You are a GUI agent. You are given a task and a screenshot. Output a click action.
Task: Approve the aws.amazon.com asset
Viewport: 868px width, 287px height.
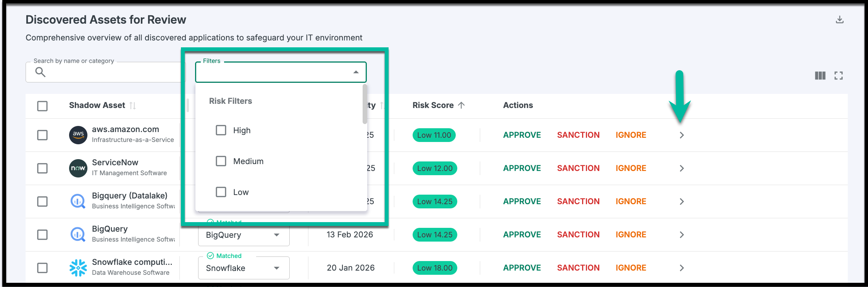pyautogui.click(x=522, y=135)
